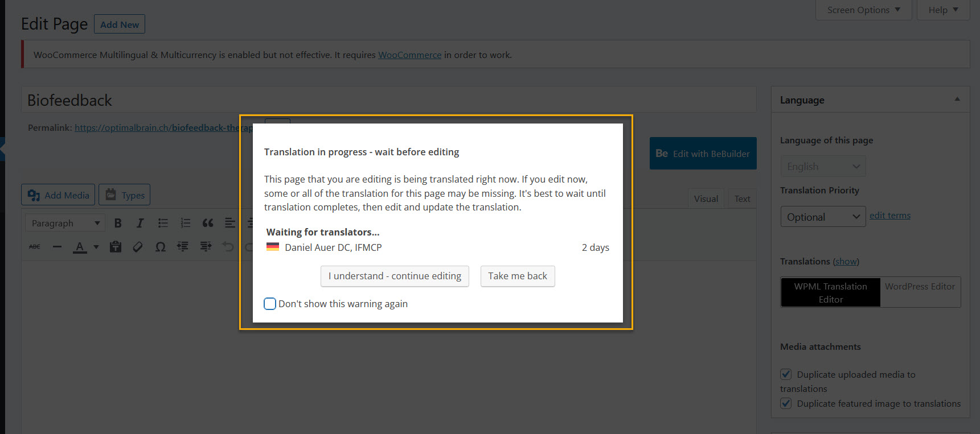Insert a horizontal line
The image size is (980, 434).
(57, 246)
